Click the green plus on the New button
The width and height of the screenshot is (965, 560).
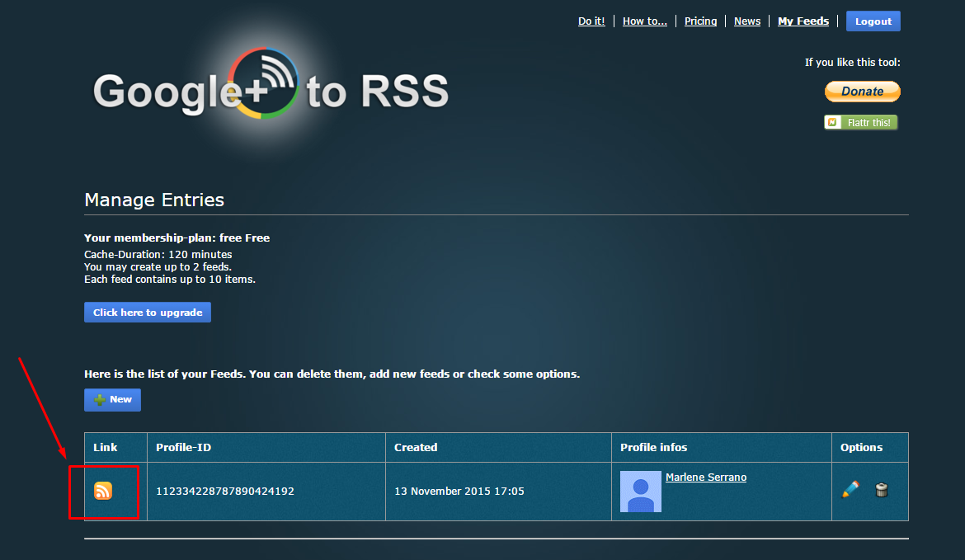[98, 399]
